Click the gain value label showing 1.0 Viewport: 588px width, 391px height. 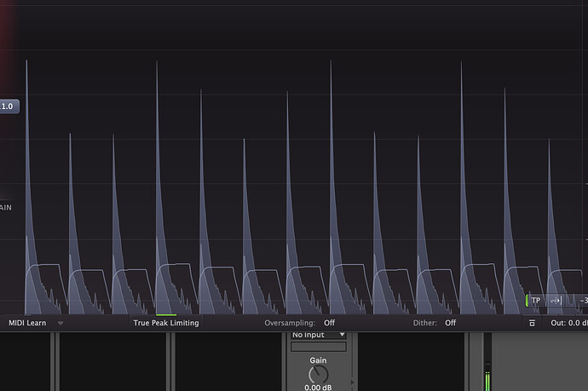[x=8, y=106]
